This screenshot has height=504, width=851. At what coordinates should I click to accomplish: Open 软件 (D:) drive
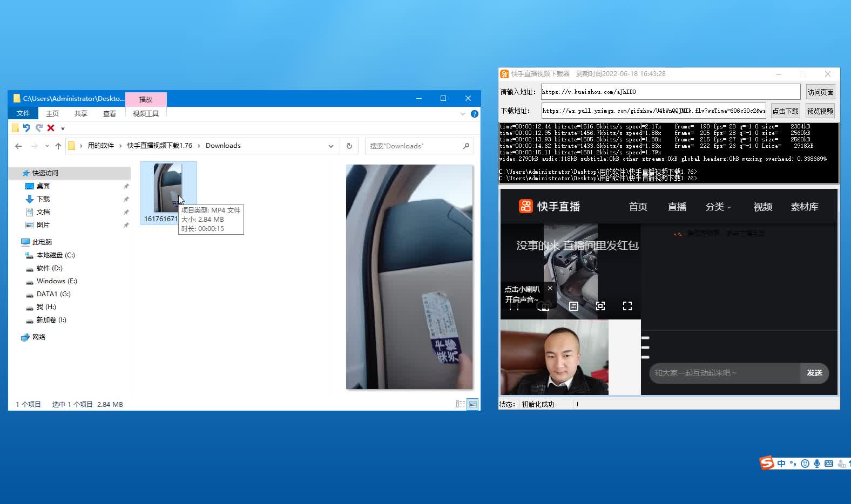click(50, 268)
